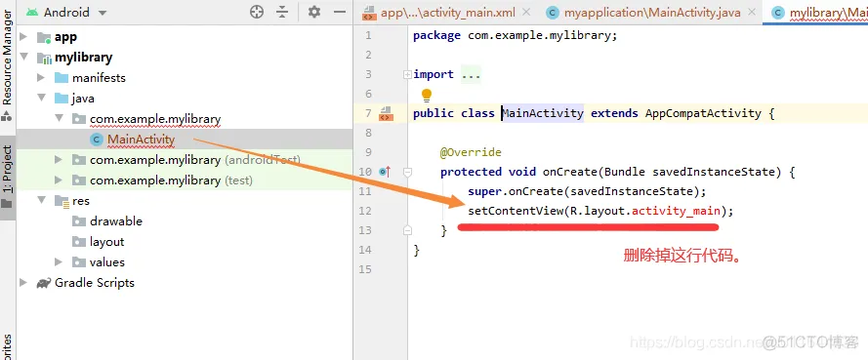Close the activity_main.xml tab
868x360 pixels.
tap(526, 12)
